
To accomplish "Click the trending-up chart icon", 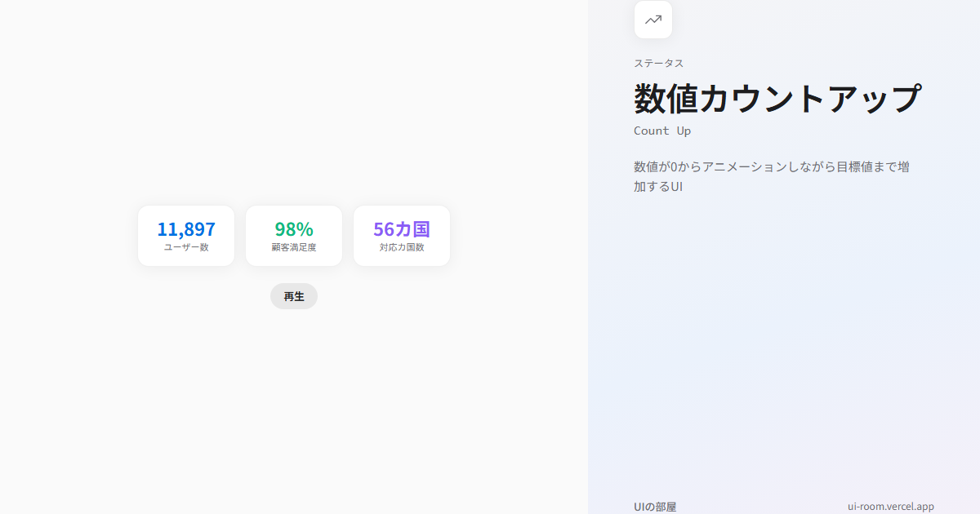I will (x=653, y=20).
